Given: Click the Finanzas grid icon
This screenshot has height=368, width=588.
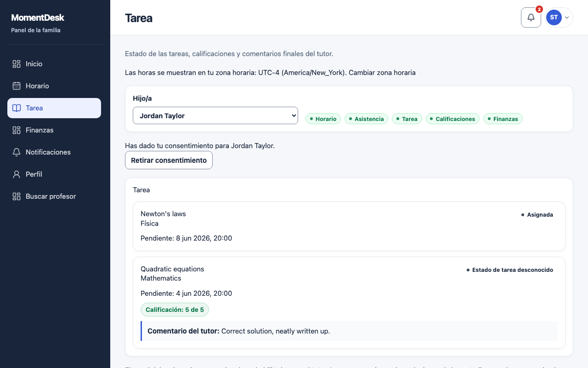Looking at the screenshot, I should (17, 130).
